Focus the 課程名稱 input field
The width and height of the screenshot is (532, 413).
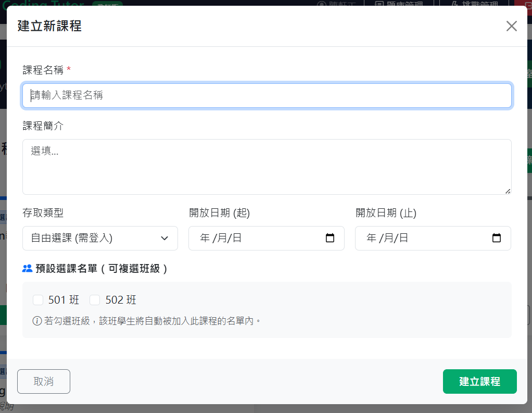[x=267, y=95]
